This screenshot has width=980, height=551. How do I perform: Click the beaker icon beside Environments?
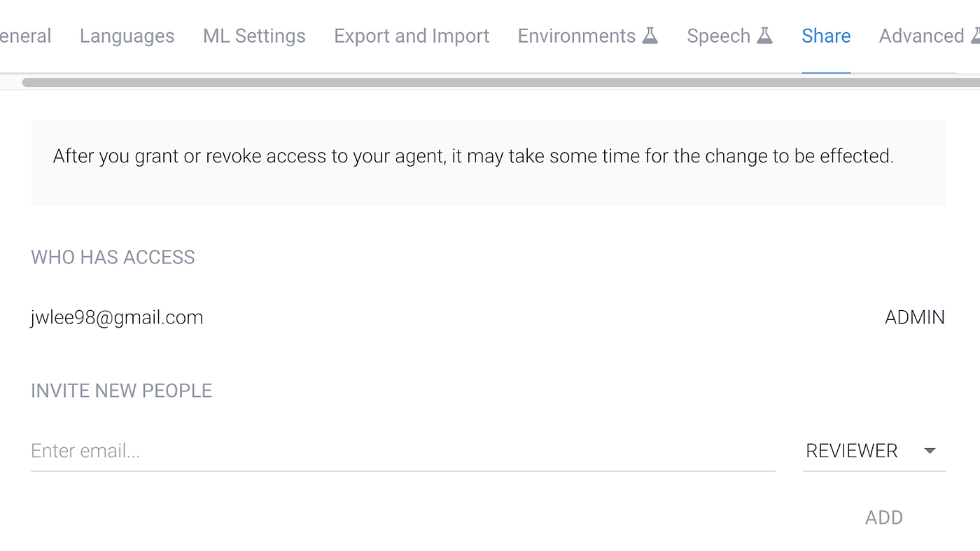pyautogui.click(x=650, y=36)
